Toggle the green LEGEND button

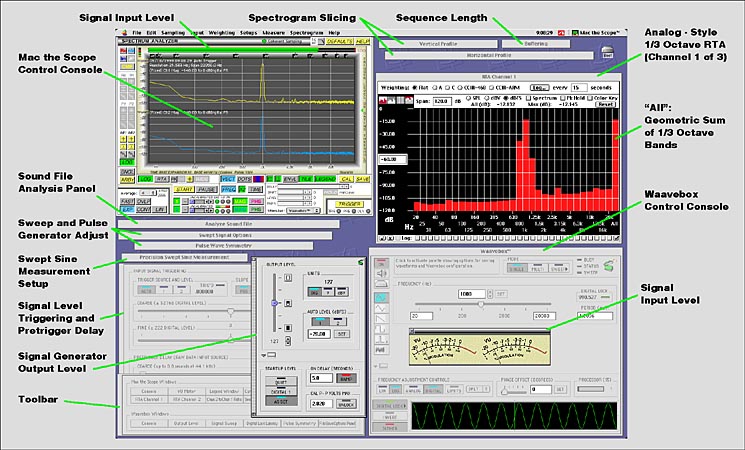(x=325, y=179)
